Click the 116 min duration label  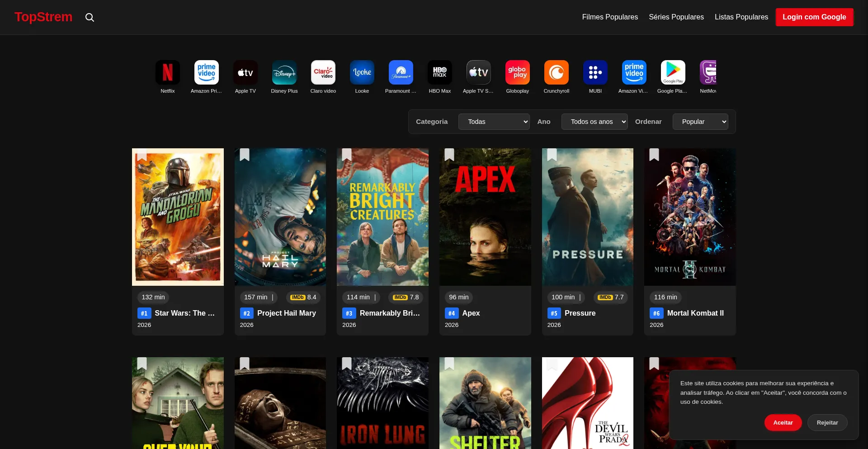[x=665, y=297]
